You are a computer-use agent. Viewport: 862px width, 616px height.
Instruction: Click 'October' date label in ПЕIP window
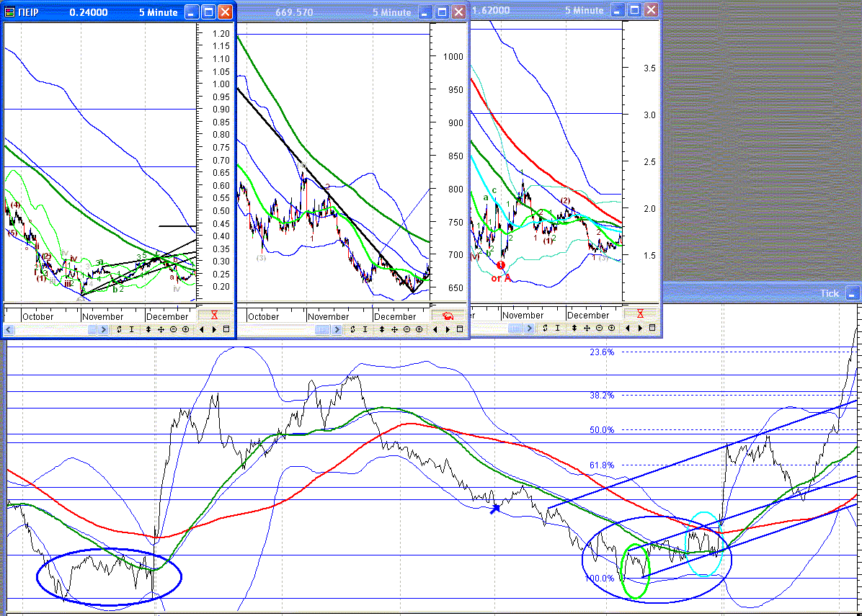tap(38, 317)
